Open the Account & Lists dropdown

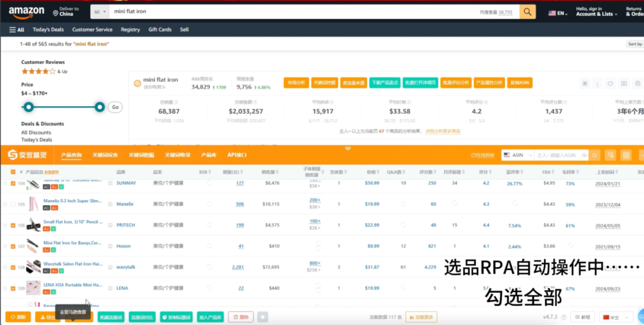click(x=596, y=11)
